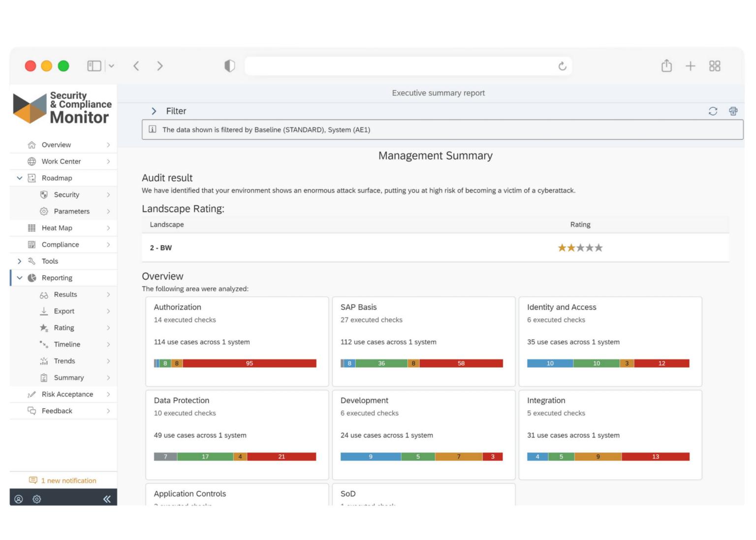Collapse the sidebar with double chevrons
The width and height of the screenshot is (756, 540).
pyautogui.click(x=107, y=499)
